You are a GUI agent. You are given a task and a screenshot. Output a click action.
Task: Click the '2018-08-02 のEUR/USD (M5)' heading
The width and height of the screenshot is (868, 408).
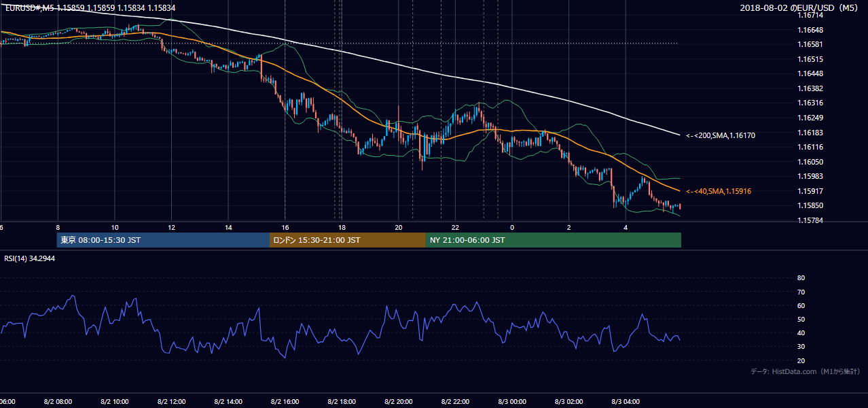(800, 7)
